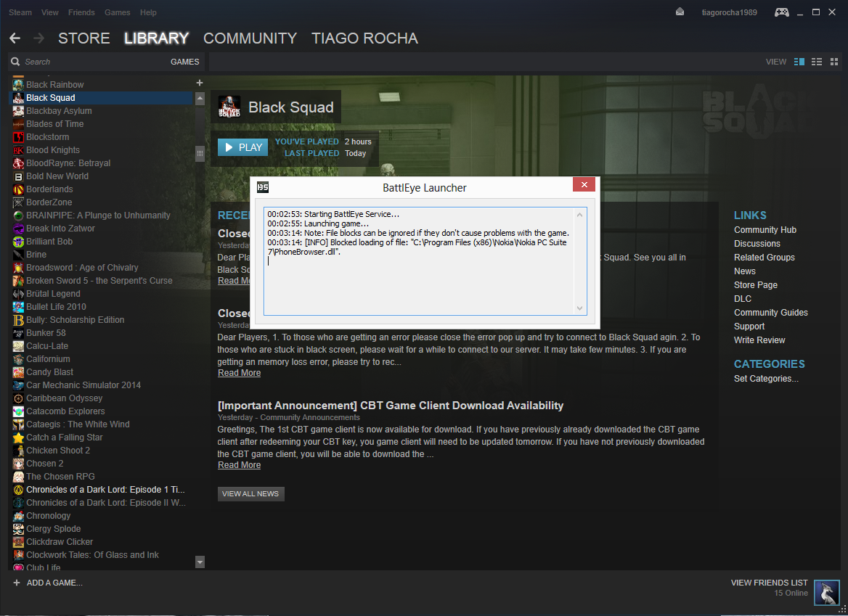This screenshot has width=848, height=616.
Task: Open Community Hub link
Action: pyautogui.click(x=765, y=230)
